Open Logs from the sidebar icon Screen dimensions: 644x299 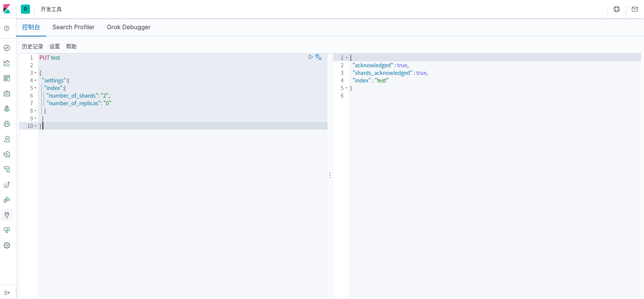7,154
